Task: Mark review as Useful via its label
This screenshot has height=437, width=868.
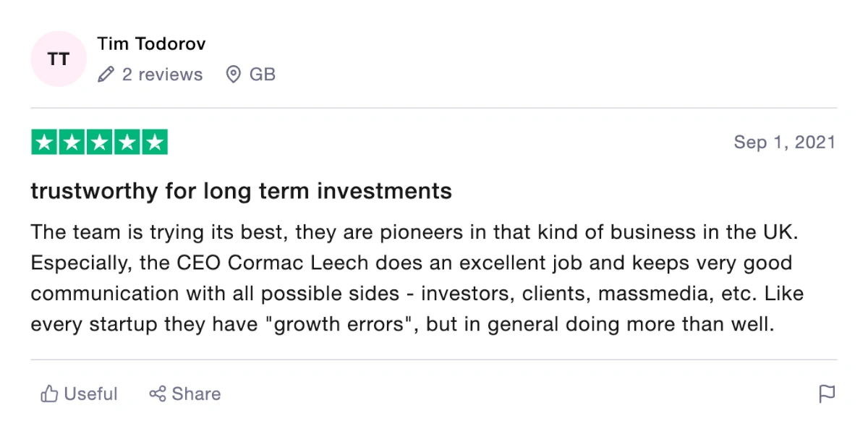Action: (90, 394)
